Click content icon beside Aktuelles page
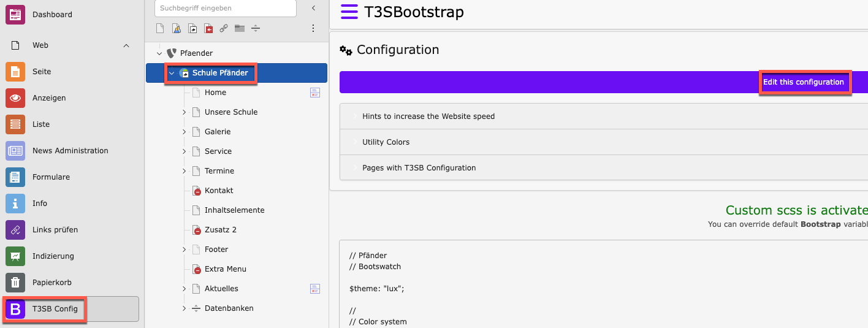Screen dimensions: 868x328 [315, 289]
